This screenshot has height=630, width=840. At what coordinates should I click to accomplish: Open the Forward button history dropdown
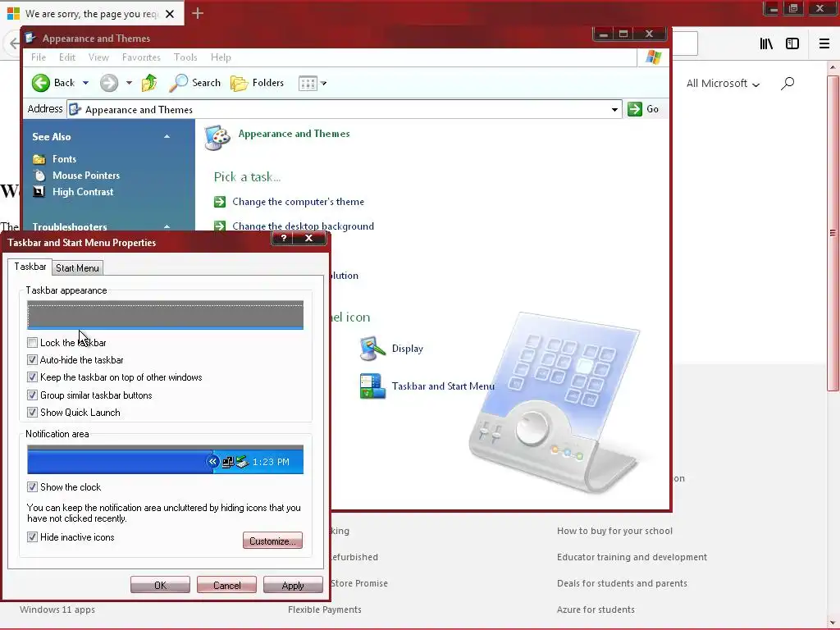[x=129, y=83]
